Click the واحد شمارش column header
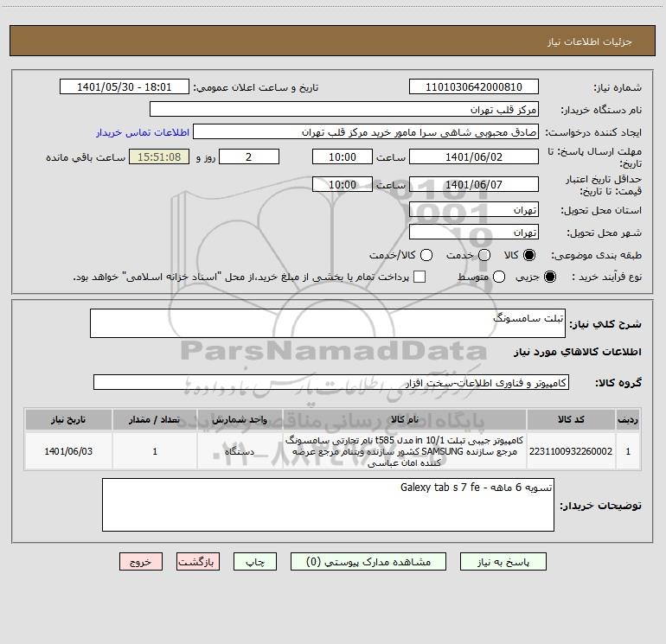The width and height of the screenshot is (666, 644). [x=240, y=419]
